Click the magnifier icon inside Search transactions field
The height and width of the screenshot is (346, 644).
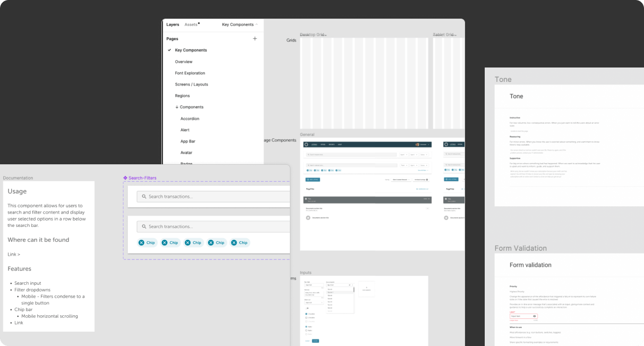tap(144, 197)
